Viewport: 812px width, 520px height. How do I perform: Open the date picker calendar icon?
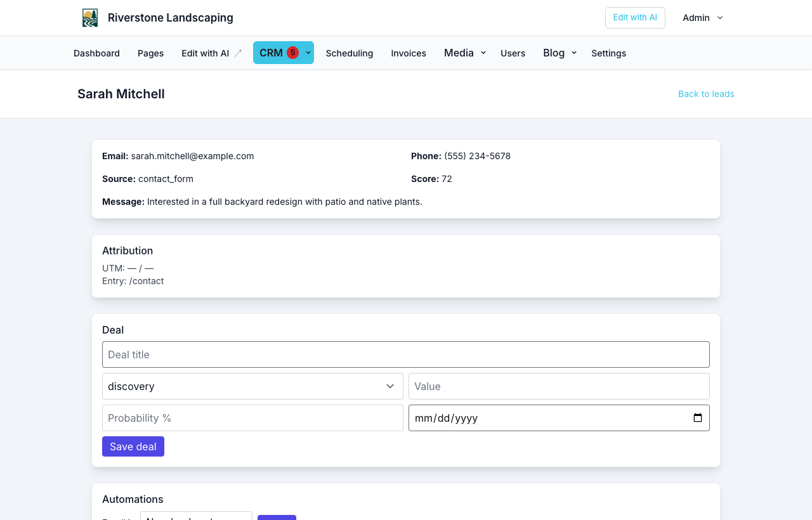(x=698, y=418)
